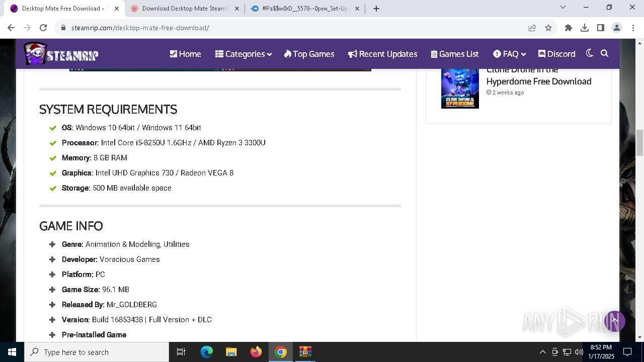
Task: Open WinRAR from taskbar
Action: pyautogui.click(x=305, y=352)
